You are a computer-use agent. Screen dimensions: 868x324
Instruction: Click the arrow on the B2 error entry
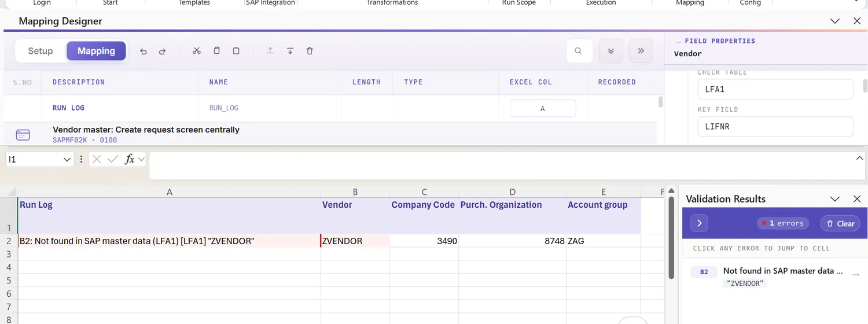coord(856,275)
